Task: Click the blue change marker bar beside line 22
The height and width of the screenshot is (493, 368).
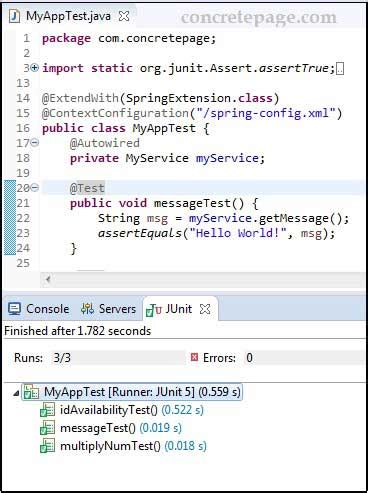Action: (10, 218)
